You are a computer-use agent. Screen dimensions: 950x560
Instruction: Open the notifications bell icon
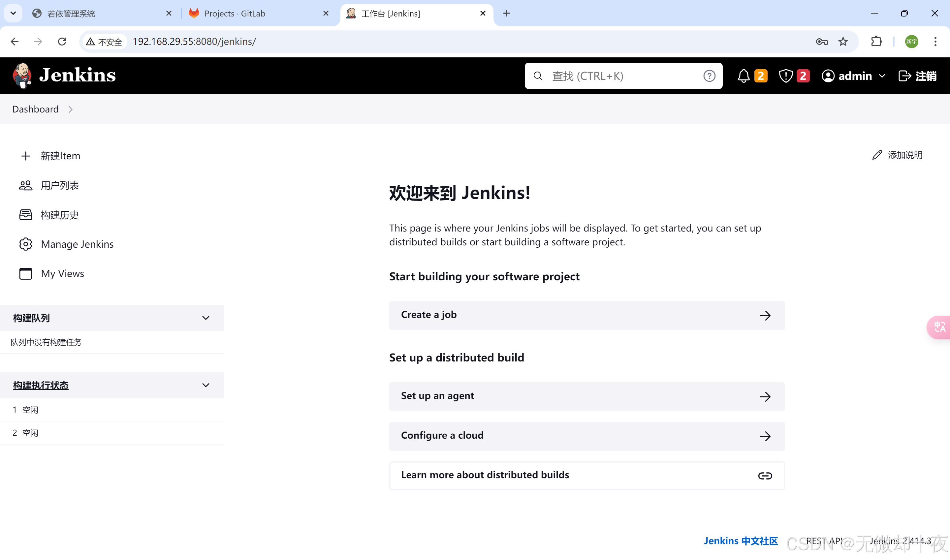coord(743,76)
